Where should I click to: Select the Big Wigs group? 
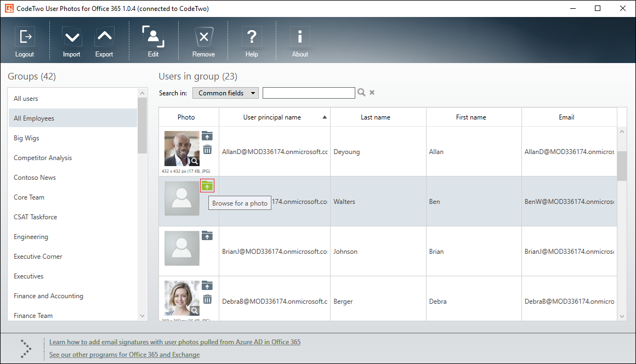(73, 138)
